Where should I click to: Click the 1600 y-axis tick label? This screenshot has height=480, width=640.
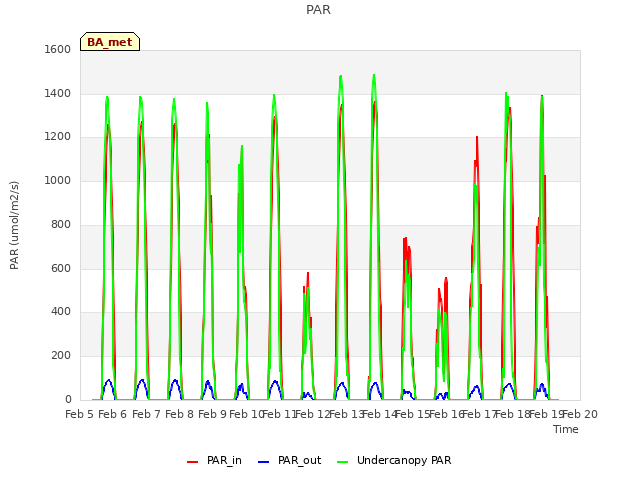(58, 49)
